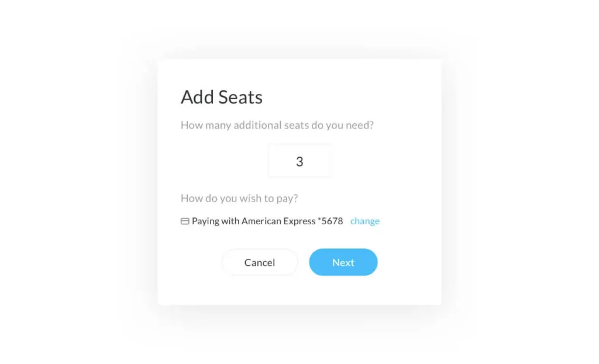The height and width of the screenshot is (364, 599).
Task: Click the "How many additional seats" question
Action: (x=277, y=125)
